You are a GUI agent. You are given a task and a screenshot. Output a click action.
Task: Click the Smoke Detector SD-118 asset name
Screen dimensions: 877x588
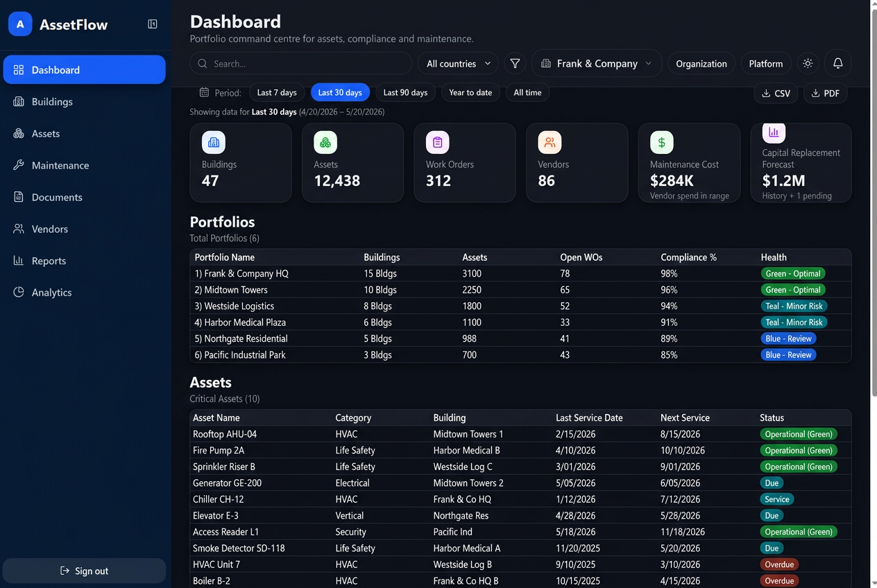pyautogui.click(x=239, y=548)
